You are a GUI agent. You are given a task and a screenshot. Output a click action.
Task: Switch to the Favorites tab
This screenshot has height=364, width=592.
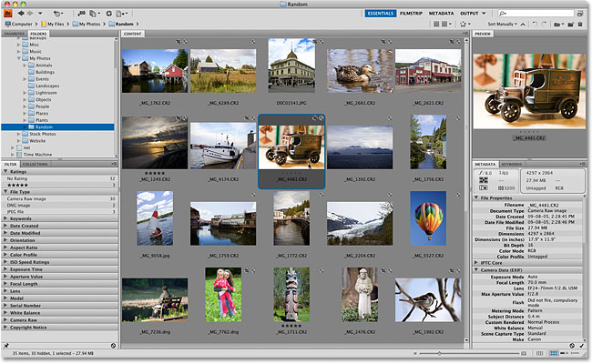coord(15,34)
